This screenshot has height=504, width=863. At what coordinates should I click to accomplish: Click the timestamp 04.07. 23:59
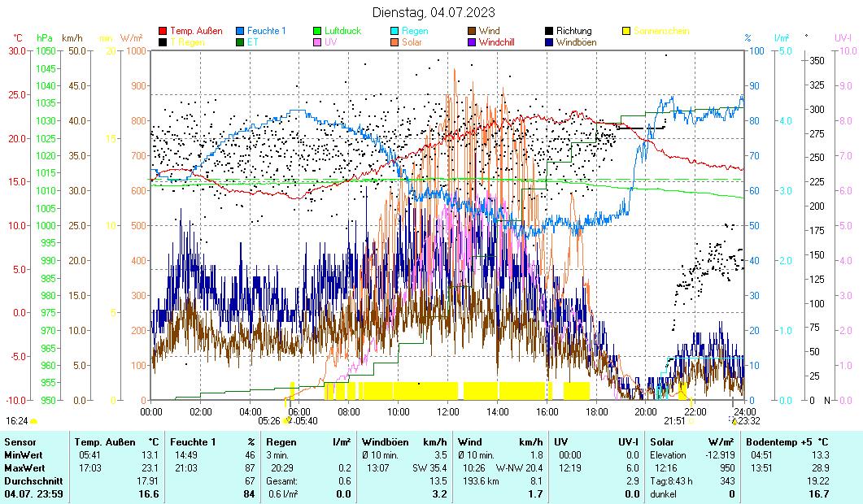click(33, 494)
